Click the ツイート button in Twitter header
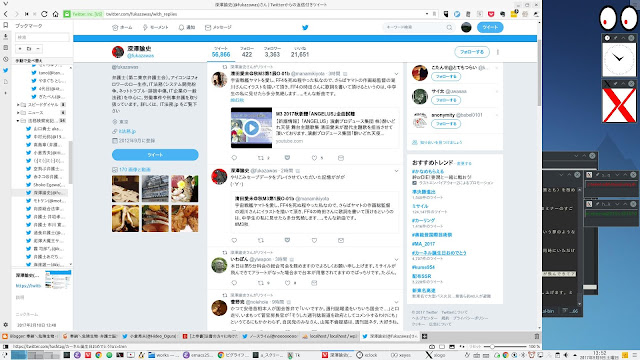The width and height of the screenshot is (640, 360). [490, 27]
